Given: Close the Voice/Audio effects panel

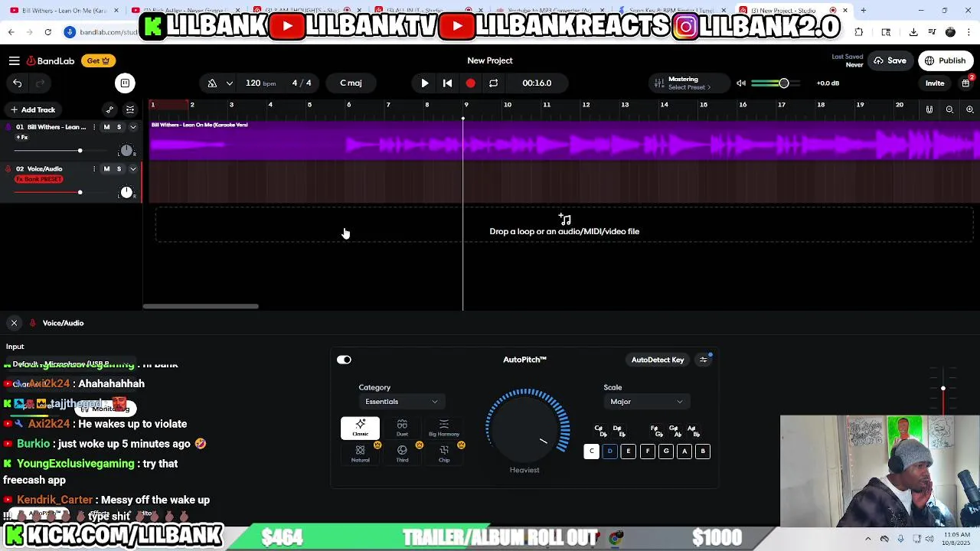Looking at the screenshot, I should (14, 323).
